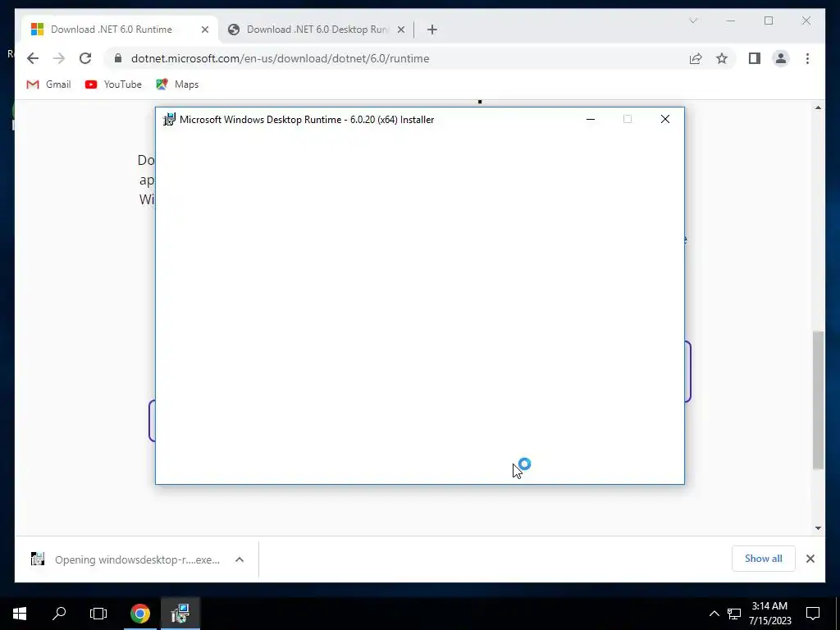
Task: Close the Desktop Runtime Installer window
Action: pyautogui.click(x=664, y=119)
